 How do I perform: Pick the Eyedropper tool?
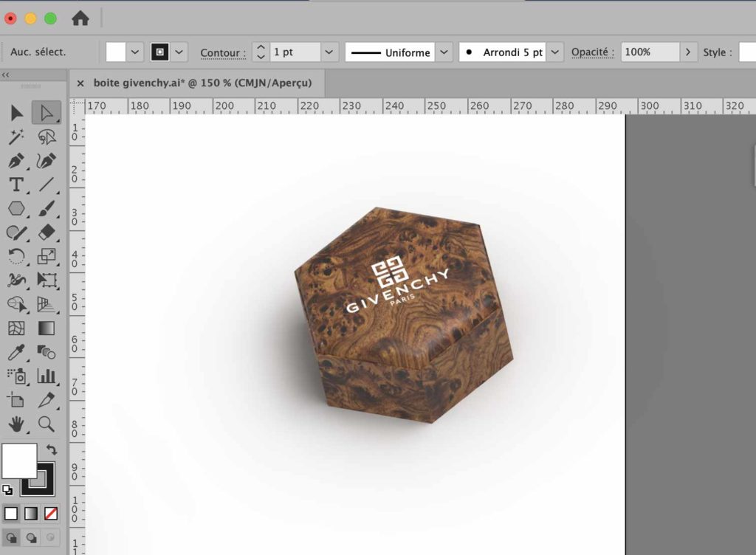(16, 352)
